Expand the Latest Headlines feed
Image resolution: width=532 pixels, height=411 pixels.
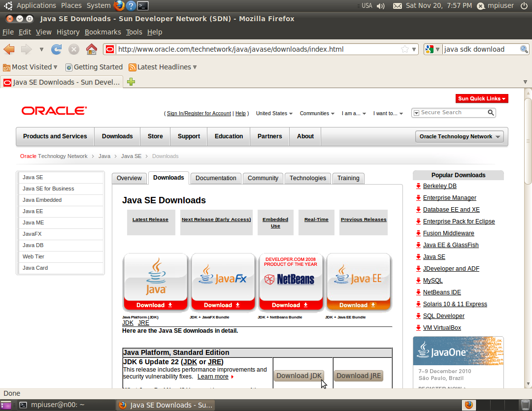(163, 67)
